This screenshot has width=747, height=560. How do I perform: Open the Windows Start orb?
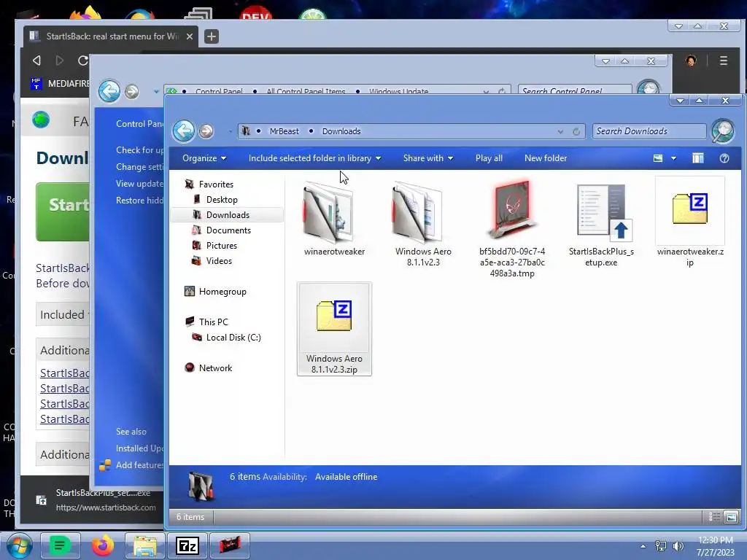(x=20, y=545)
